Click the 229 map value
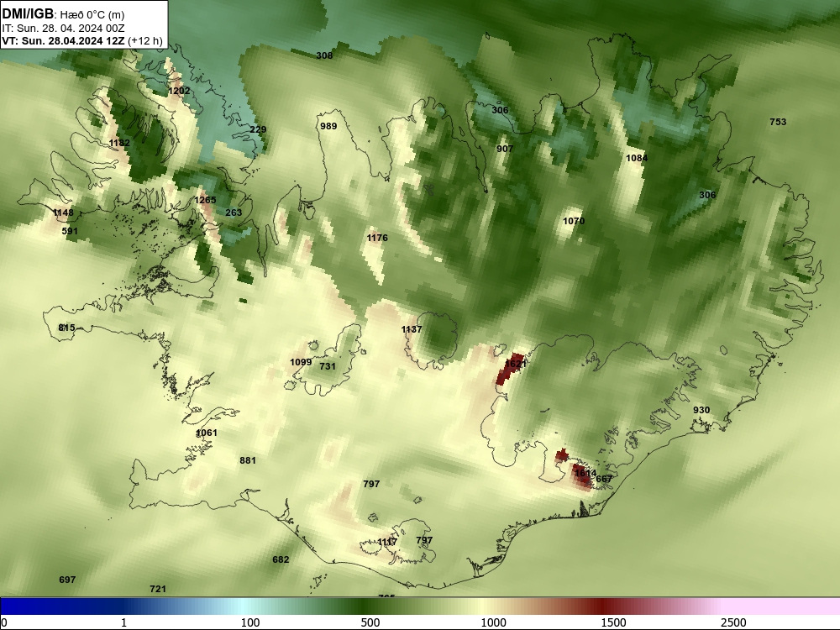Image resolution: width=840 pixels, height=630 pixels. click(x=258, y=129)
